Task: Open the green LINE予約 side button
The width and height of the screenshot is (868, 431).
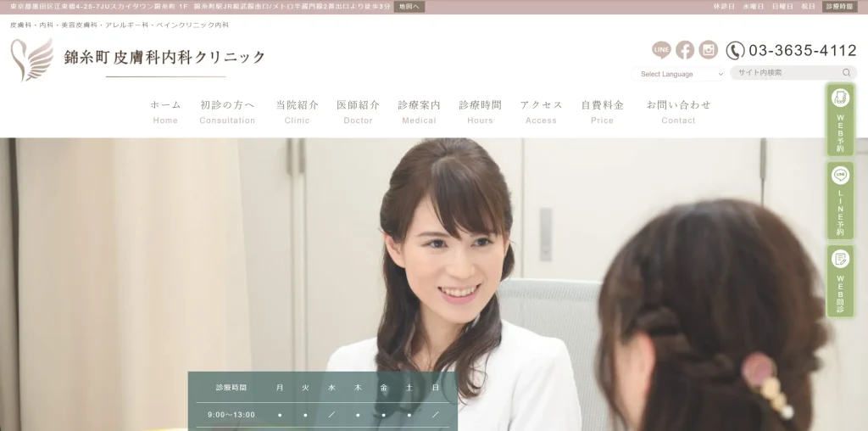Action: pyautogui.click(x=840, y=200)
